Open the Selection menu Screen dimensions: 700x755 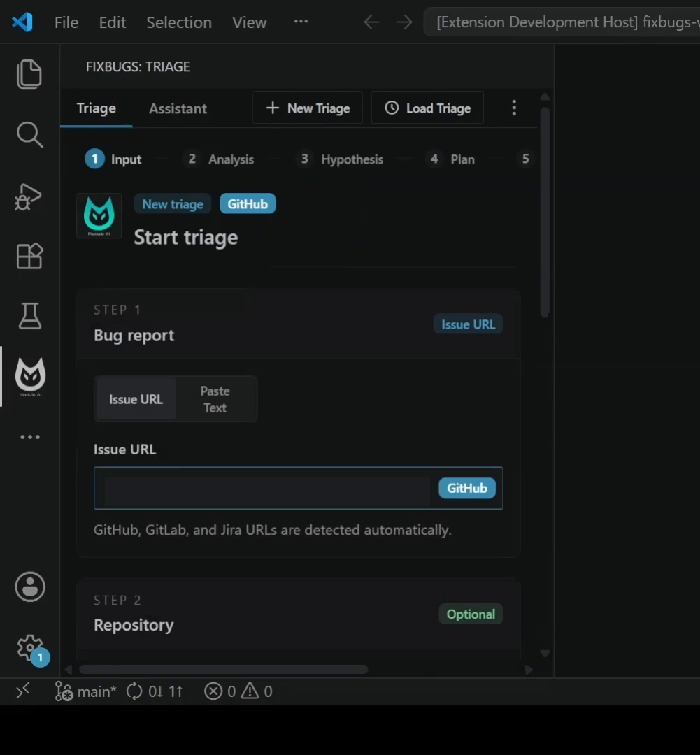(179, 22)
